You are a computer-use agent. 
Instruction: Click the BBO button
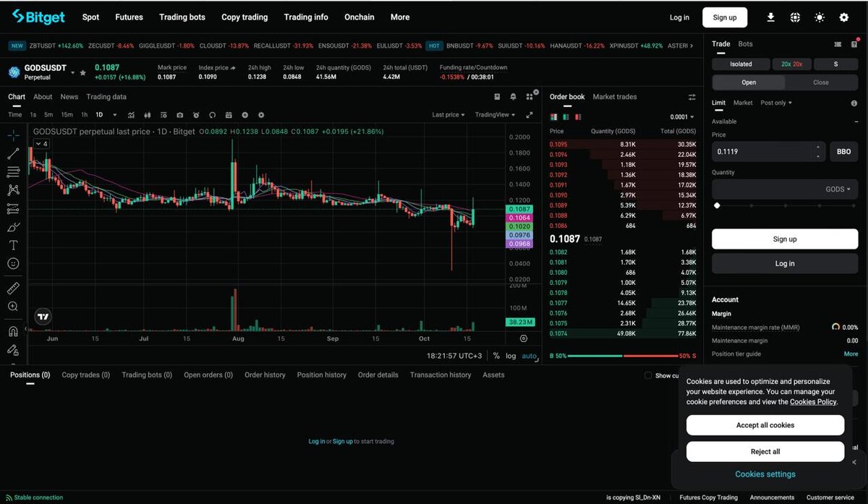click(843, 152)
